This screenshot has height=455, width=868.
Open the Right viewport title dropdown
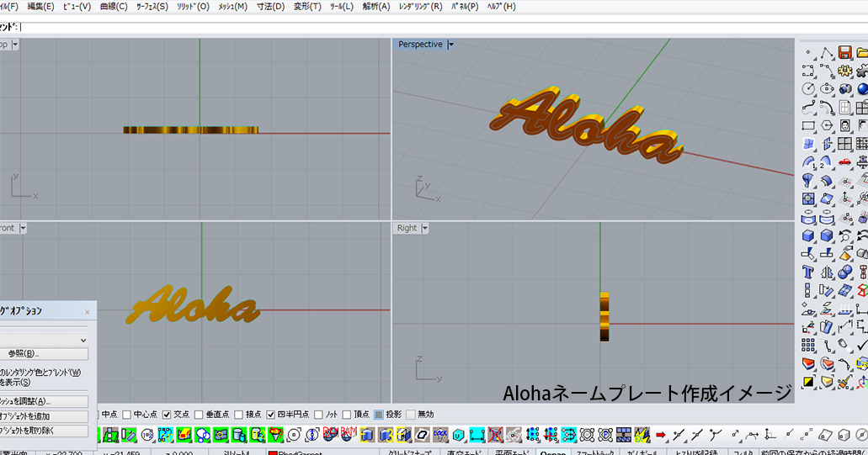(x=425, y=228)
